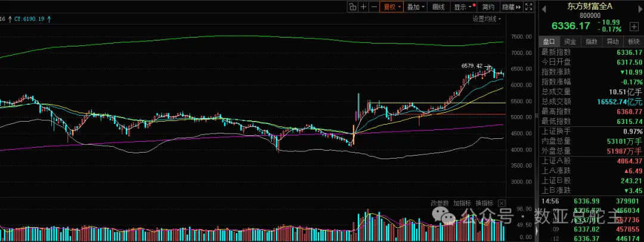Switch to the 异动 tab
The width and height of the screenshot is (644, 242).
(x=612, y=42)
